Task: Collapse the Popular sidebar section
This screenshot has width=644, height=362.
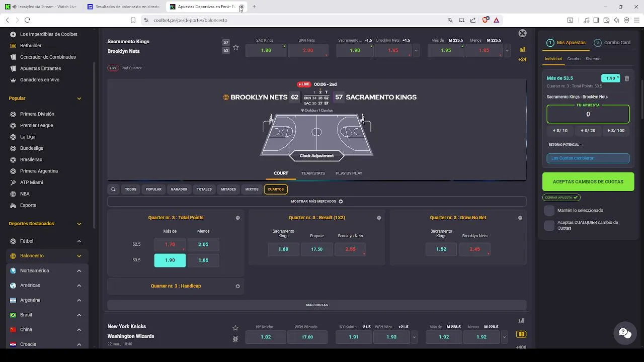Action: 79,99
